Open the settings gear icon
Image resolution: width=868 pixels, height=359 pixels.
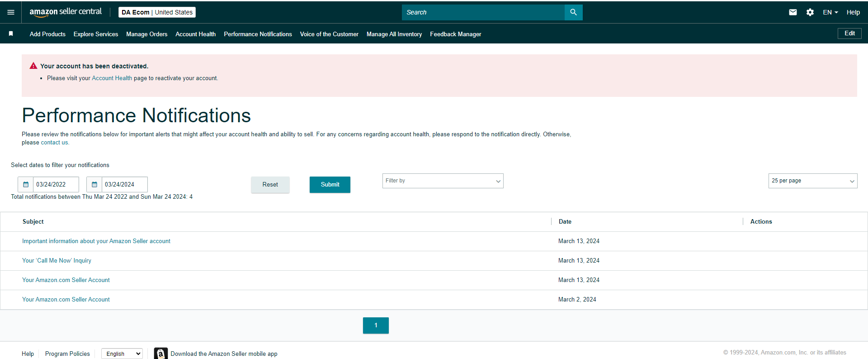point(810,12)
